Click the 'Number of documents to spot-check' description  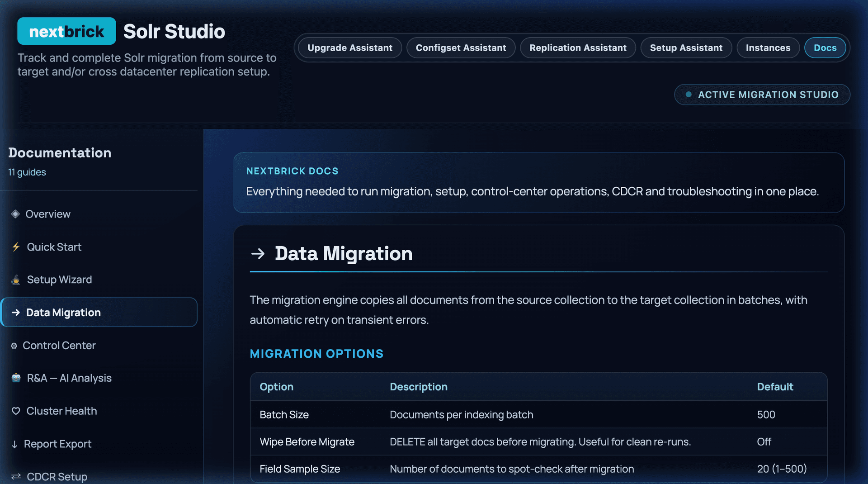(512, 469)
